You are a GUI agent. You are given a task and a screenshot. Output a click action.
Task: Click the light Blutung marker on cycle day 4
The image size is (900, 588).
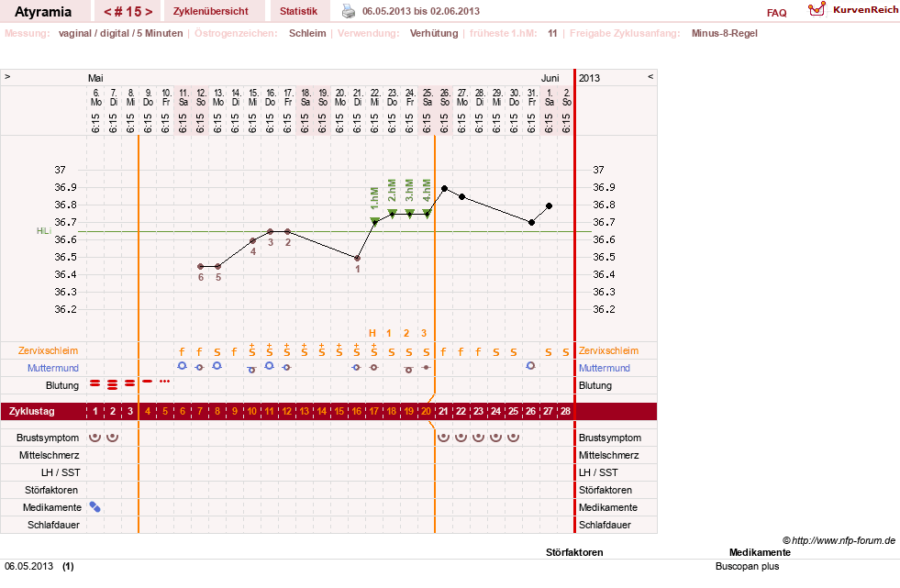(148, 381)
